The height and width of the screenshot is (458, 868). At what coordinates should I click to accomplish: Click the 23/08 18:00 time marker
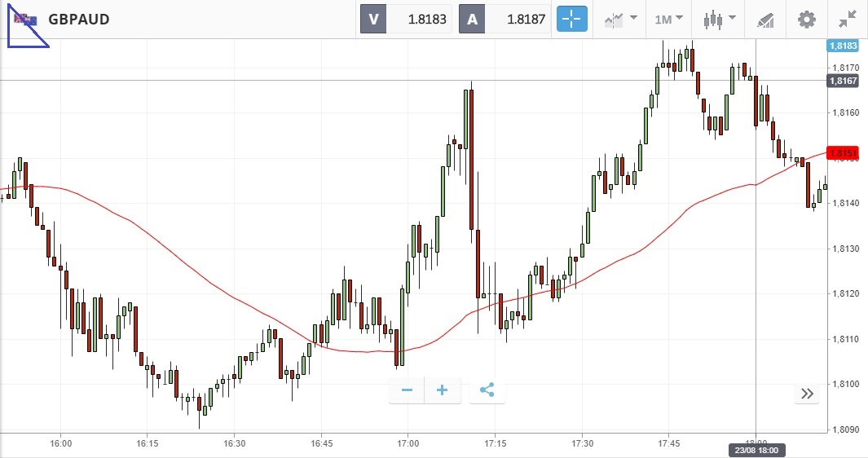[756, 450]
